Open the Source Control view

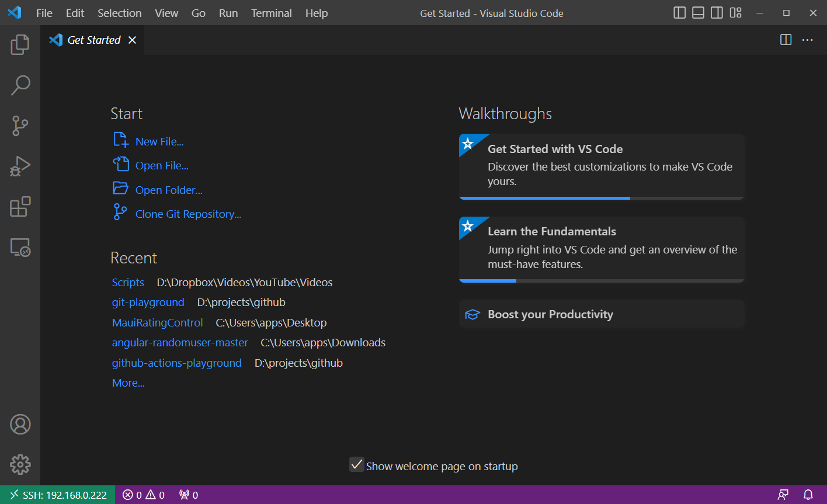pyautogui.click(x=20, y=126)
